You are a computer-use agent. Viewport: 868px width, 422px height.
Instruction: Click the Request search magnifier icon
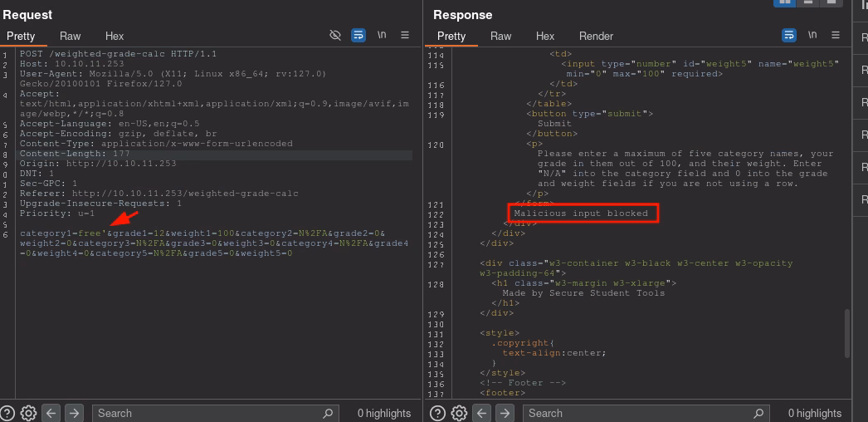pos(328,413)
